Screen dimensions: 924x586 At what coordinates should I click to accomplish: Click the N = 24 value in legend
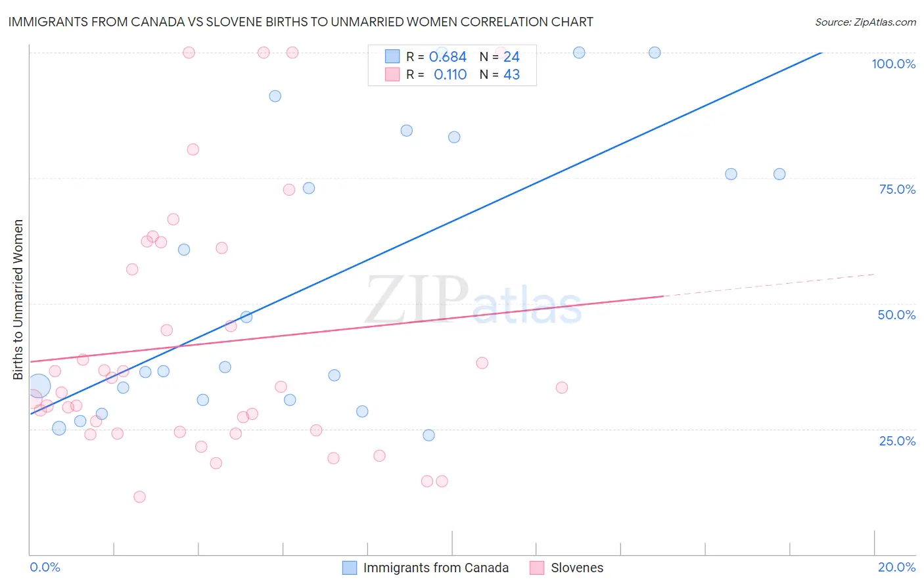click(x=499, y=56)
